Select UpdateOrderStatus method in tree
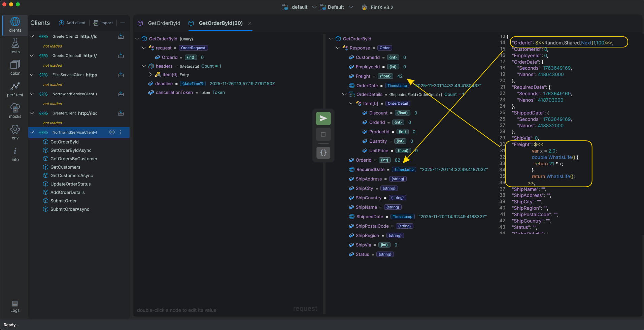Image resolution: width=644 pixels, height=330 pixels. click(70, 184)
